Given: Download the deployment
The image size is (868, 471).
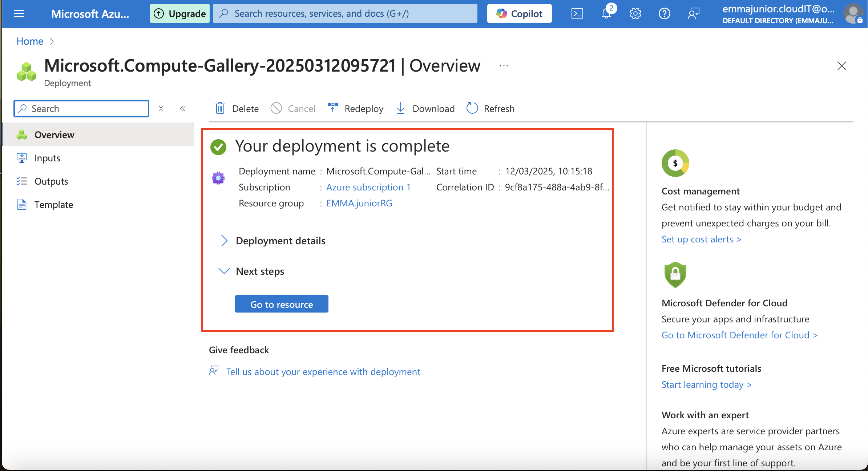Looking at the screenshot, I should click(x=425, y=108).
